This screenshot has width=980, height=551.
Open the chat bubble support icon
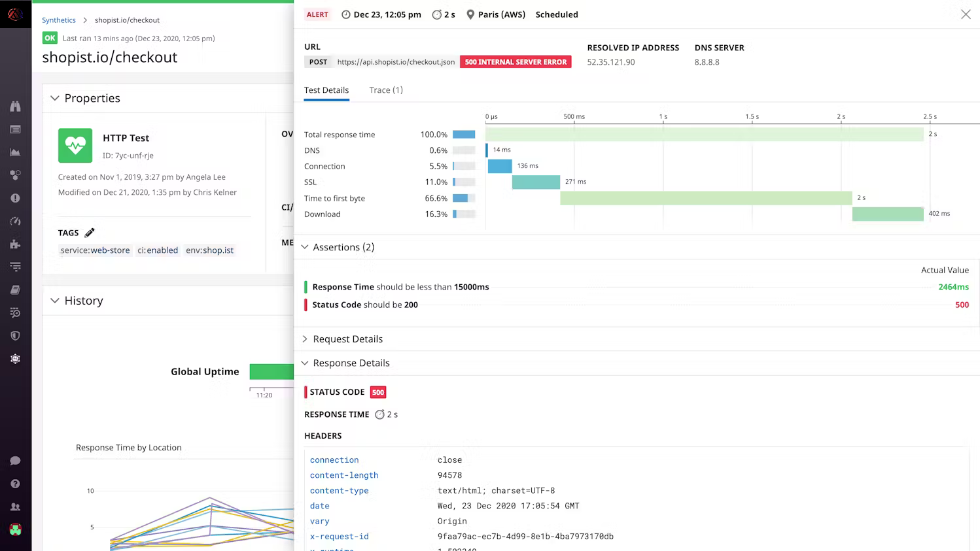coord(15,461)
